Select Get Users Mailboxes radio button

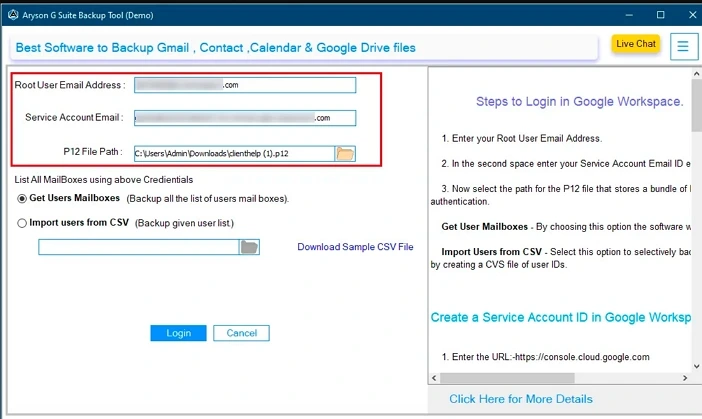click(x=22, y=199)
